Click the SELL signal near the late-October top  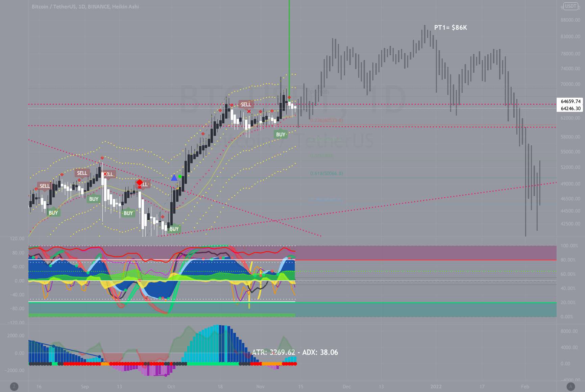tap(246, 104)
